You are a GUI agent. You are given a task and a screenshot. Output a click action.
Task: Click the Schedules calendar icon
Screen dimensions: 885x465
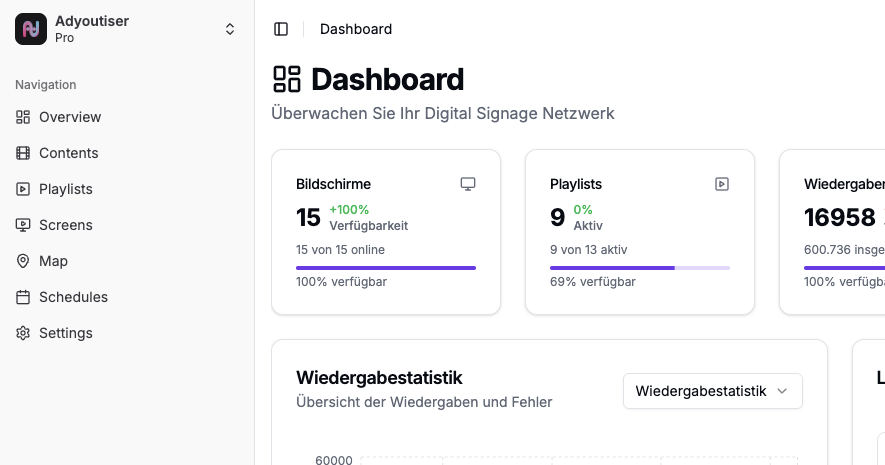23,297
